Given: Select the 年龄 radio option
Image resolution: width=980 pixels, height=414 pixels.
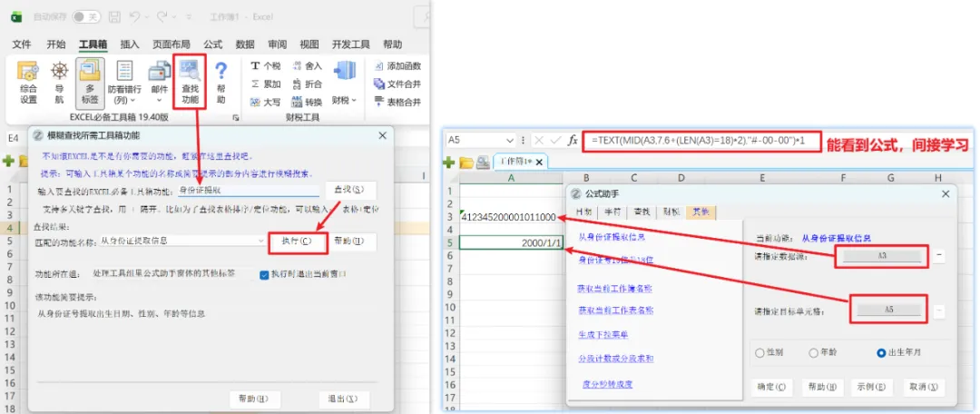Looking at the screenshot, I should (814, 352).
